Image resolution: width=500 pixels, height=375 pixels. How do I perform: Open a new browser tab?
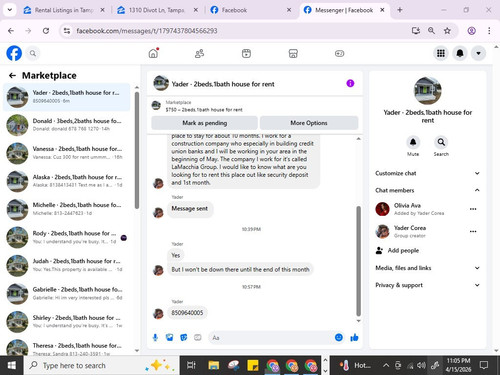[x=400, y=10]
